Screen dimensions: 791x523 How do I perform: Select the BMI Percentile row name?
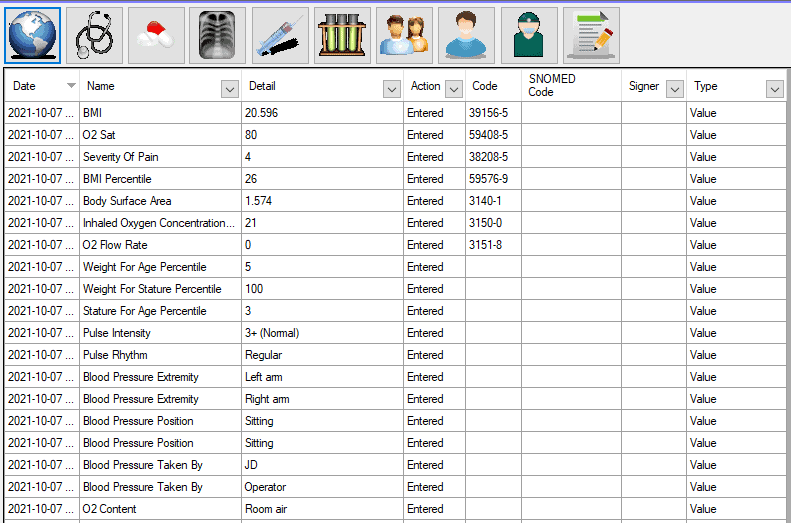[x=160, y=179]
